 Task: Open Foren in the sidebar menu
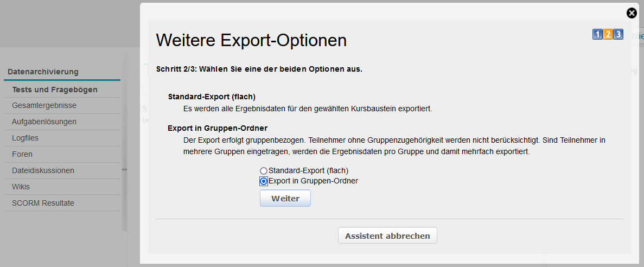(22, 154)
